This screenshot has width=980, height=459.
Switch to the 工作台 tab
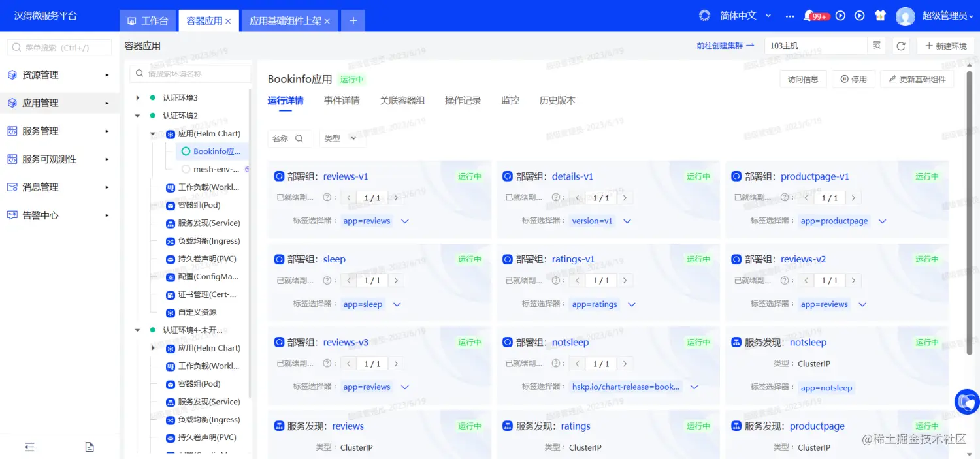pyautogui.click(x=148, y=21)
